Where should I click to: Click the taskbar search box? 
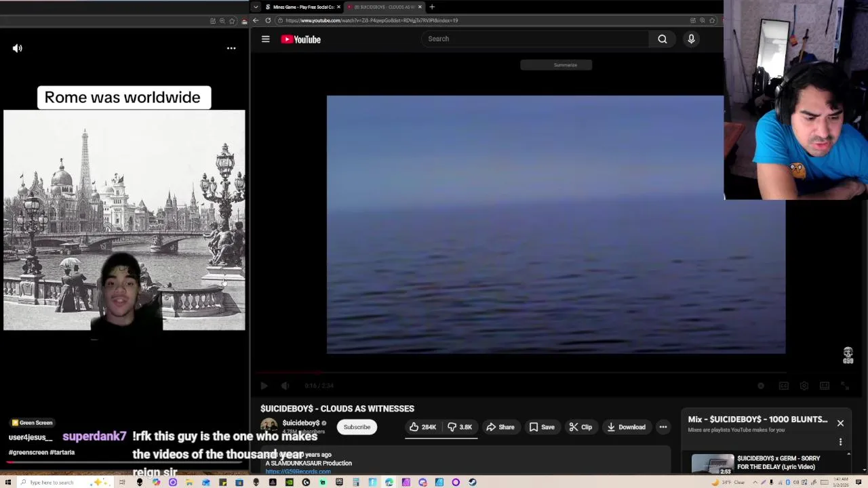(x=64, y=482)
